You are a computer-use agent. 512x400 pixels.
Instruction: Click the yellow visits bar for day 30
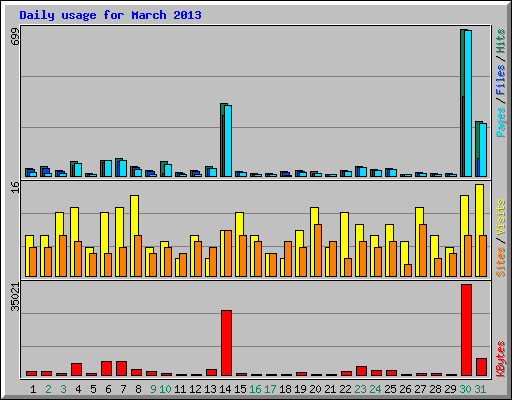[x=464, y=236]
